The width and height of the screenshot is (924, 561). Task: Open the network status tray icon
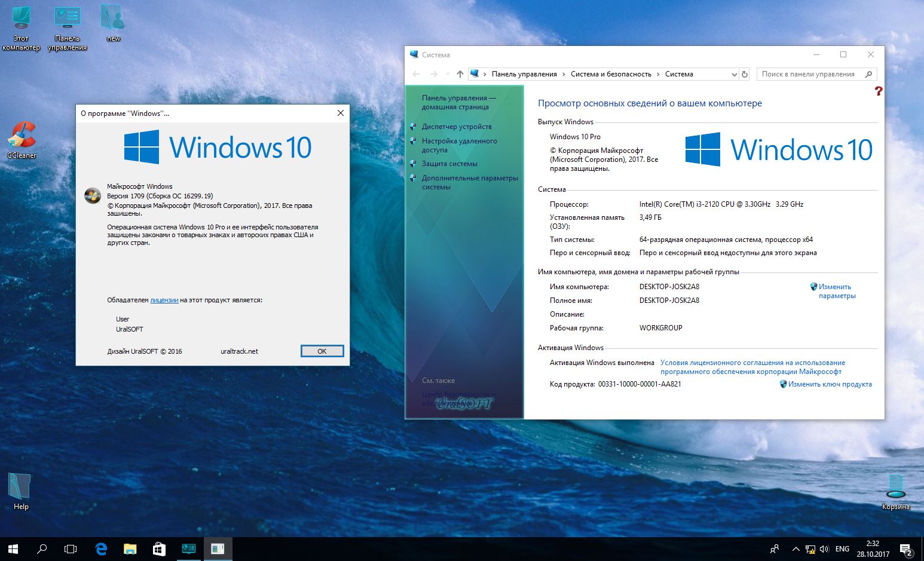(810, 548)
